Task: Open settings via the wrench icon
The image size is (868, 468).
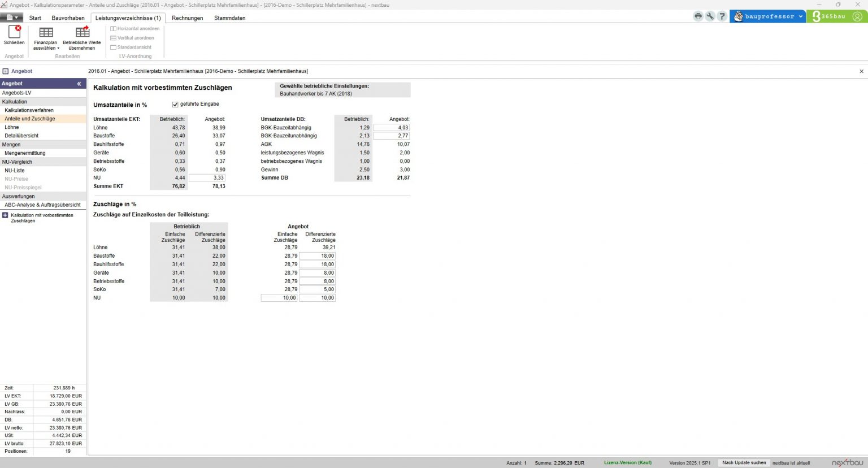Action: (710, 16)
